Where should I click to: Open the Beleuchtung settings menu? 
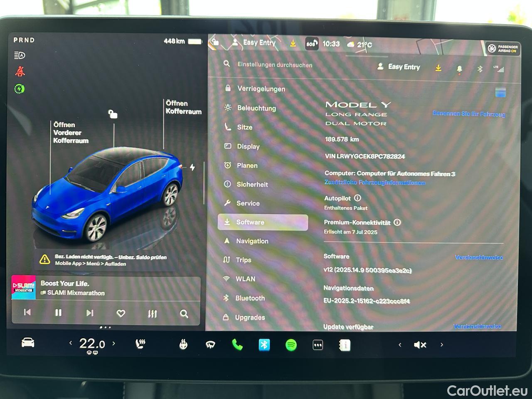pyautogui.click(x=250, y=108)
